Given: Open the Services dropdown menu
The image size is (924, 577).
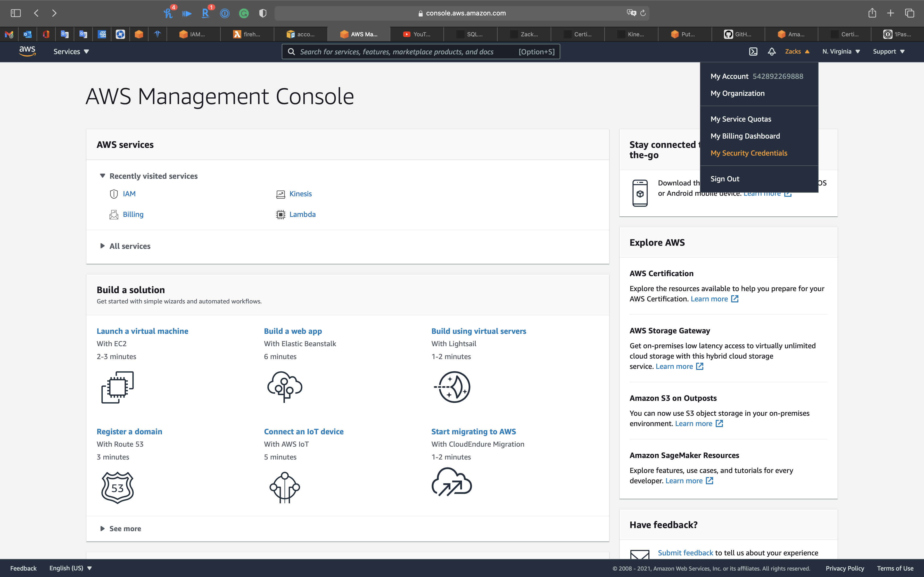Looking at the screenshot, I should coord(71,52).
